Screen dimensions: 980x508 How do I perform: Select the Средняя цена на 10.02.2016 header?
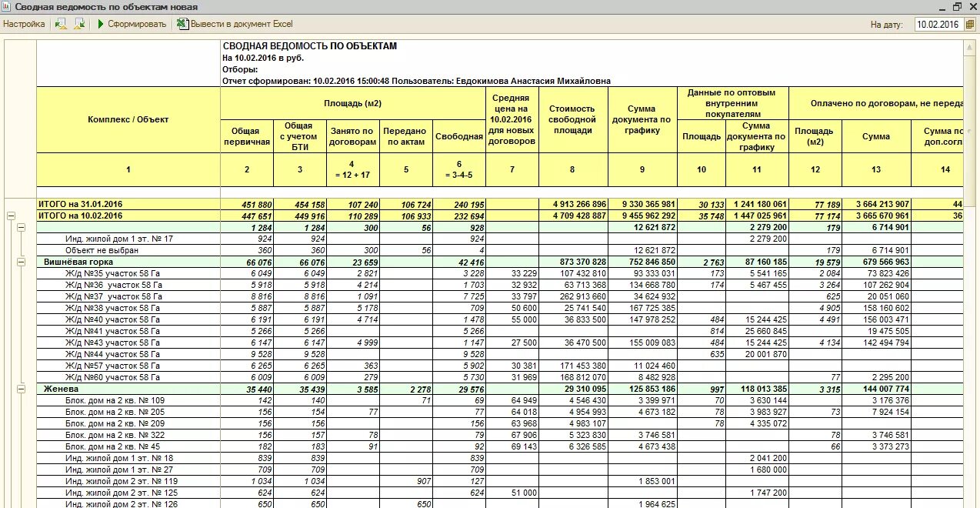coord(512,120)
